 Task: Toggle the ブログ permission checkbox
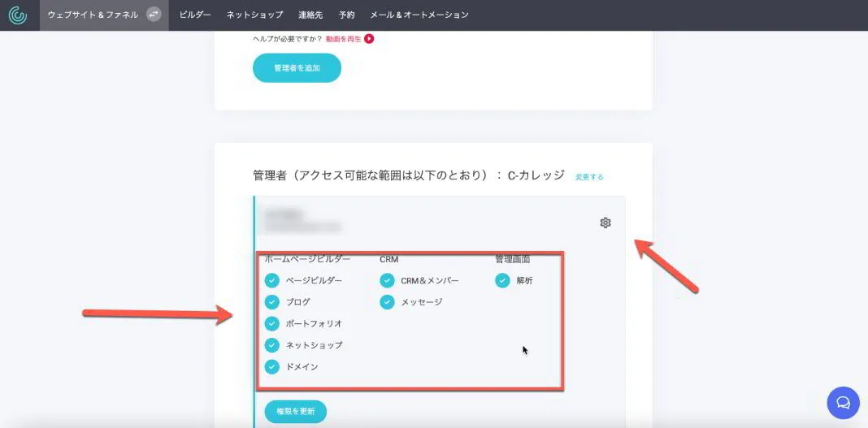(x=272, y=302)
